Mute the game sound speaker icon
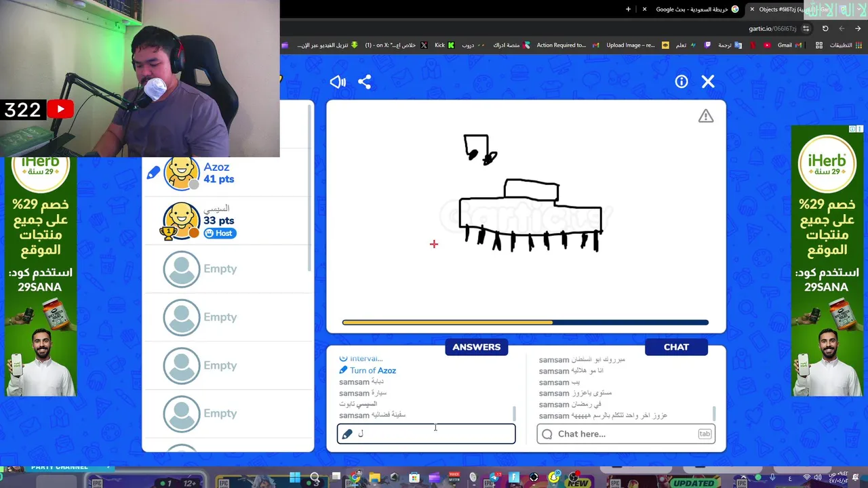868x488 pixels. (338, 82)
